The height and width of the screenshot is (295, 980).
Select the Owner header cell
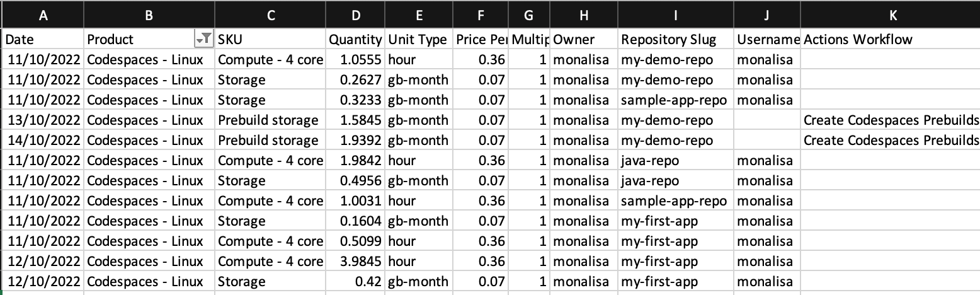coord(583,40)
